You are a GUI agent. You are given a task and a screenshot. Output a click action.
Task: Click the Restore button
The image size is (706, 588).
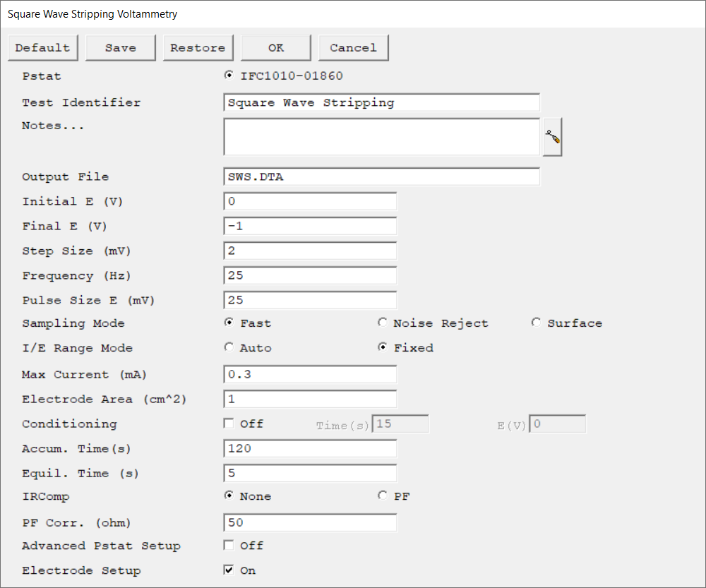[198, 48]
